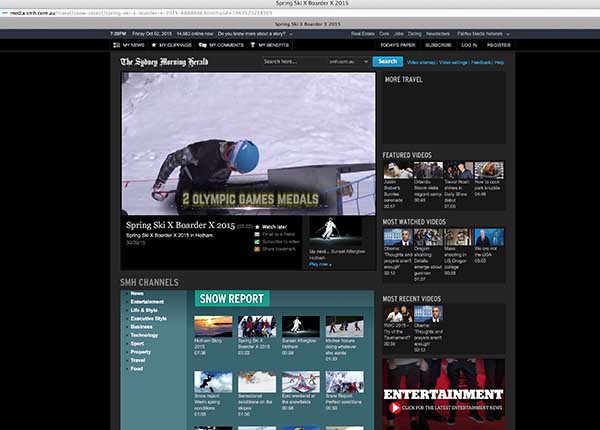
Task: Click the Watch later star icon
Action: point(256,227)
